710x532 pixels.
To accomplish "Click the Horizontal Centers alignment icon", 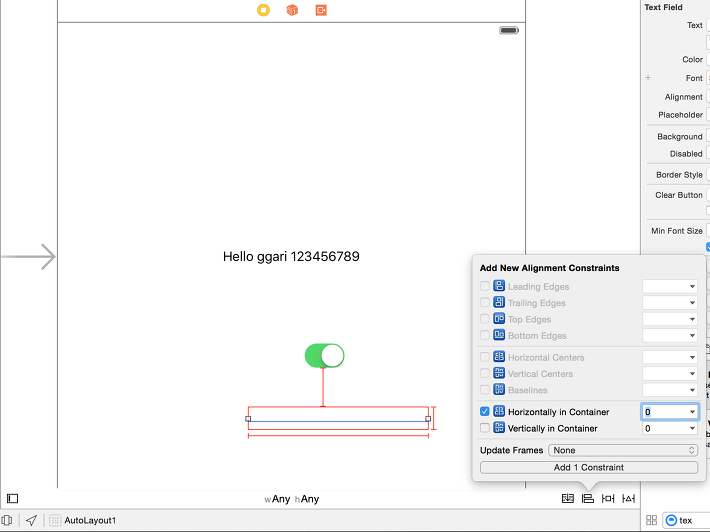I will tap(499, 357).
